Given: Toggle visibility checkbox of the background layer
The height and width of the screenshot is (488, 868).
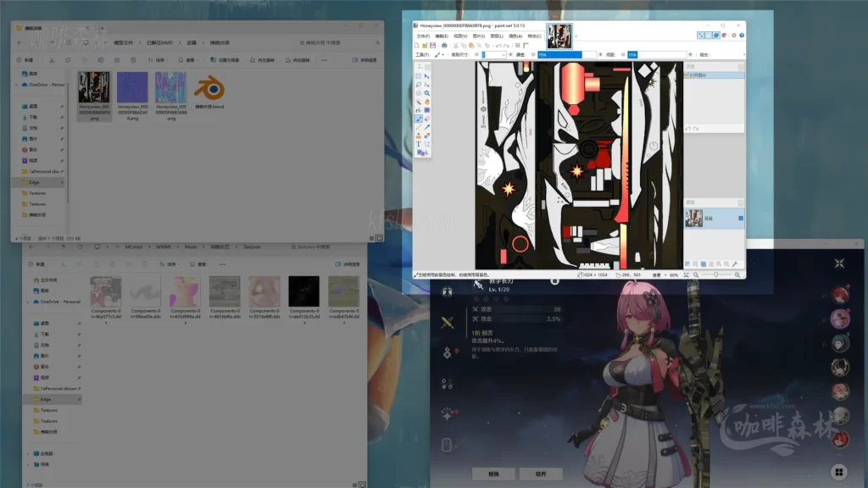Looking at the screenshot, I should pos(740,219).
